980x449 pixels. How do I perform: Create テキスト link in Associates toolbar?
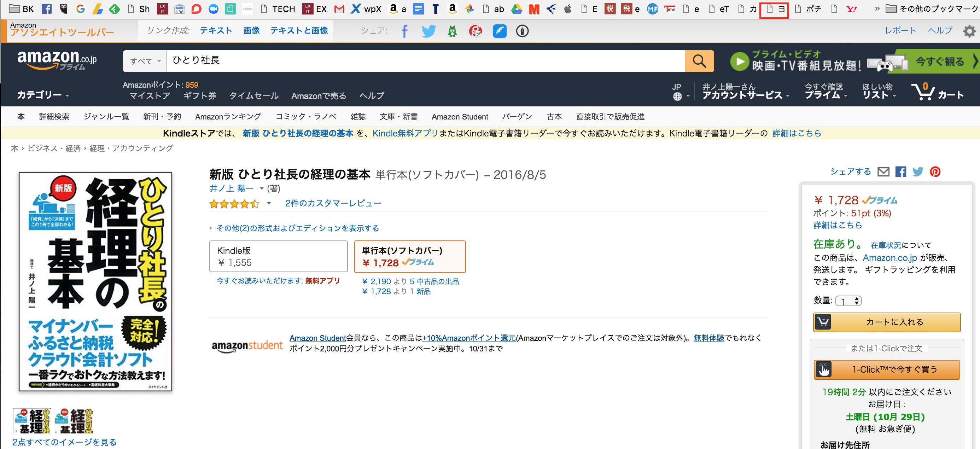pos(216,30)
